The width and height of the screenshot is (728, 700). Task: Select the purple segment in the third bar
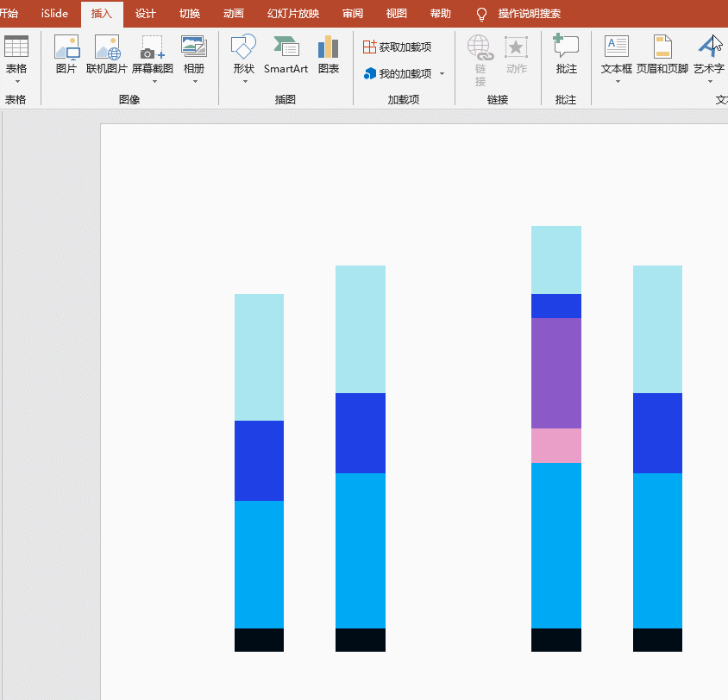pos(555,372)
